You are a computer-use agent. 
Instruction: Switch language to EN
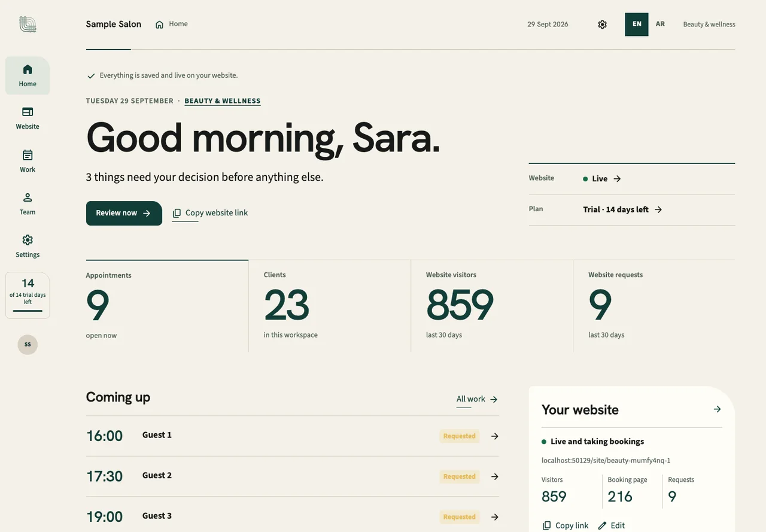point(637,25)
